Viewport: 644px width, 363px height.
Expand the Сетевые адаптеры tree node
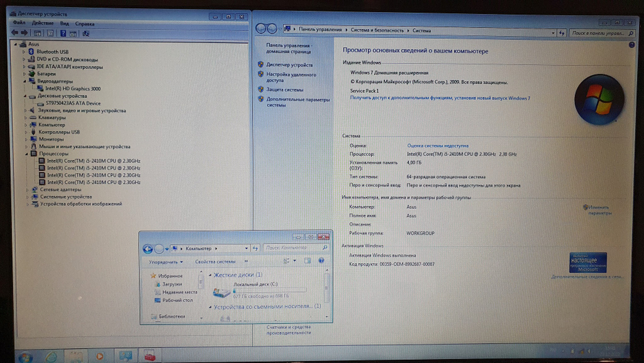[x=28, y=190]
